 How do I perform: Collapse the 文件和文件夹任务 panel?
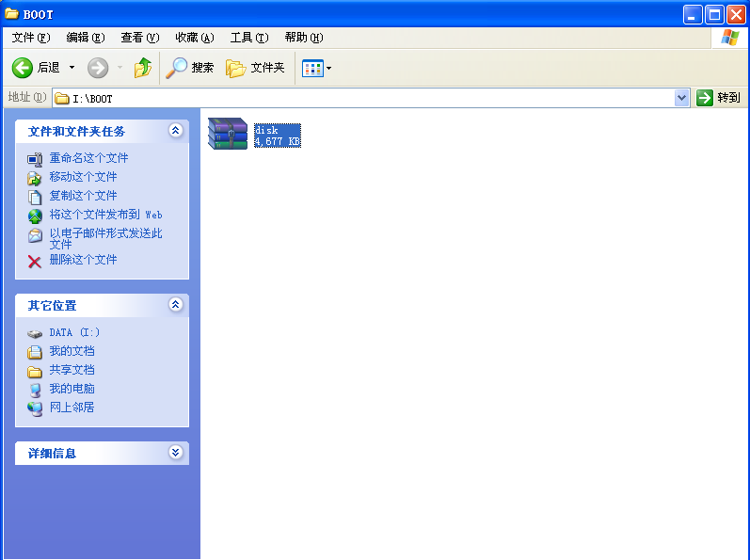(x=176, y=130)
